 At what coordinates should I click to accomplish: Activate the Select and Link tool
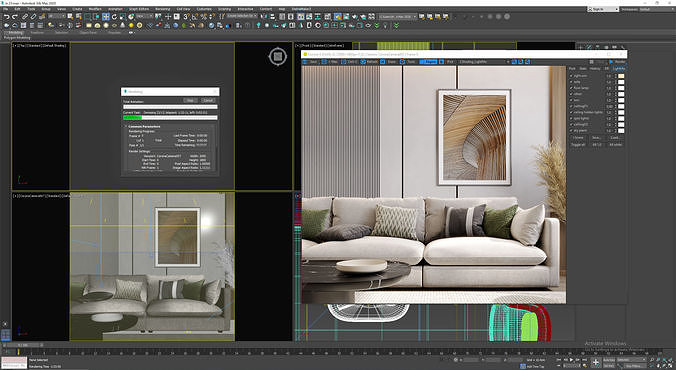[25, 16]
